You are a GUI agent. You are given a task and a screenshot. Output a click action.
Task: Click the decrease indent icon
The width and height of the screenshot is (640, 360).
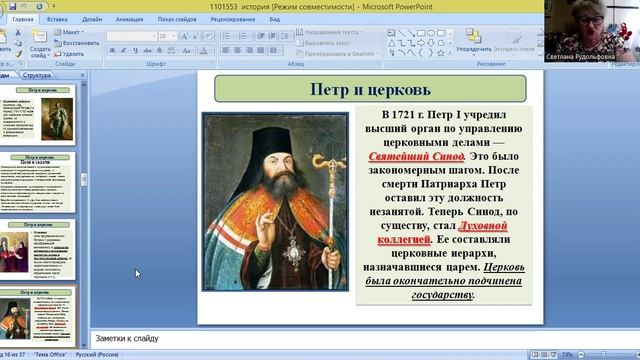(261, 36)
